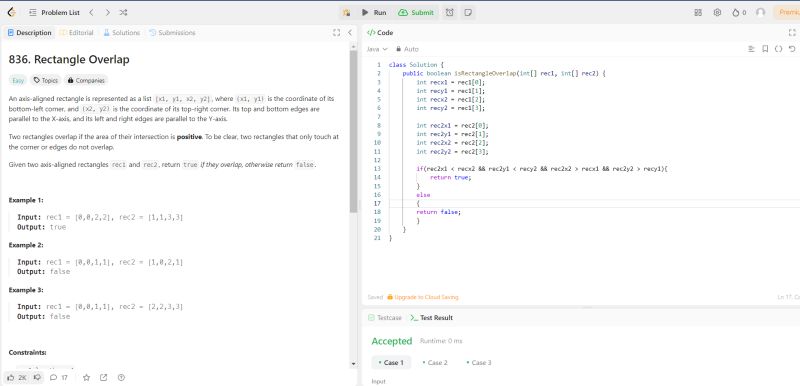Open the LeetCode home logo
The width and height of the screenshot is (800, 386).
pyautogui.click(x=11, y=12)
